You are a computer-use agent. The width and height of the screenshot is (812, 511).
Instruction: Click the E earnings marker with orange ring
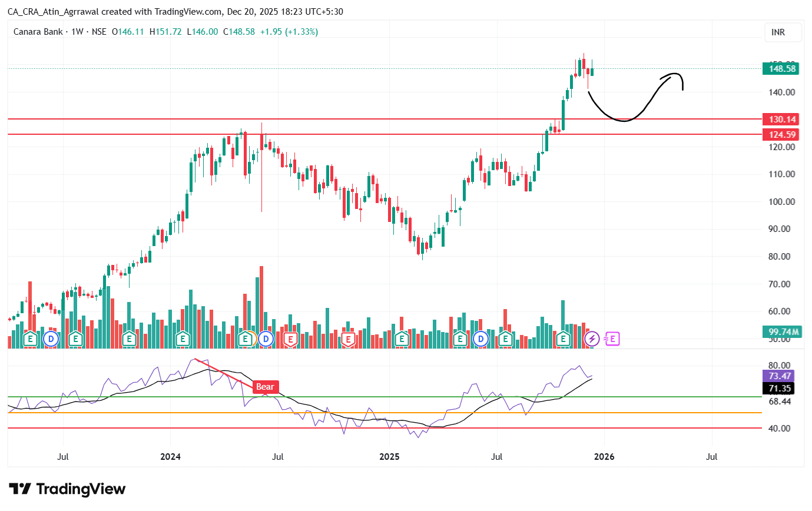[x=247, y=339]
